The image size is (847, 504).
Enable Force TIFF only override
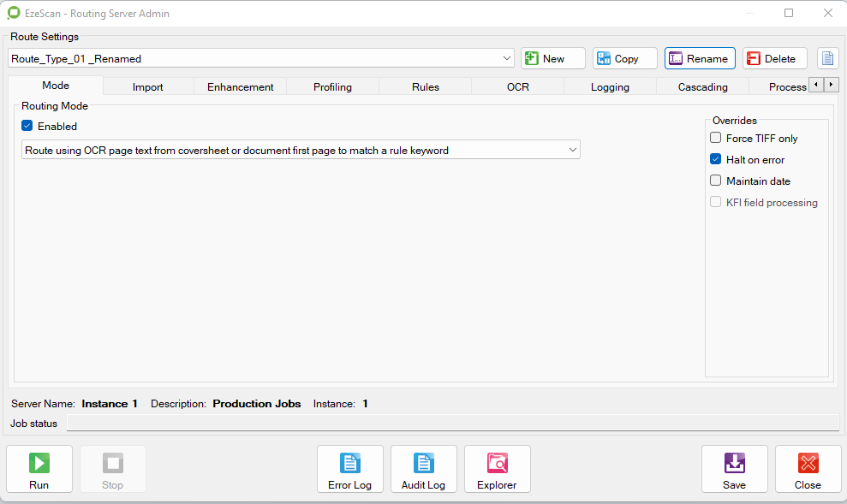(716, 138)
